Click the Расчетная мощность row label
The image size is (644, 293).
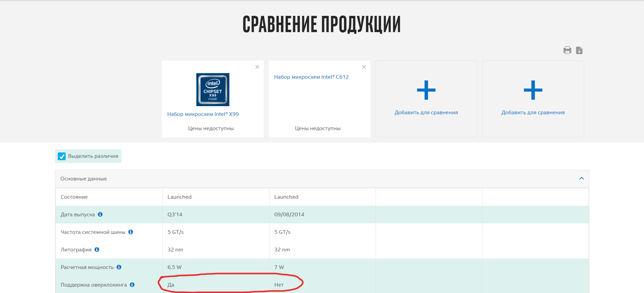point(87,267)
